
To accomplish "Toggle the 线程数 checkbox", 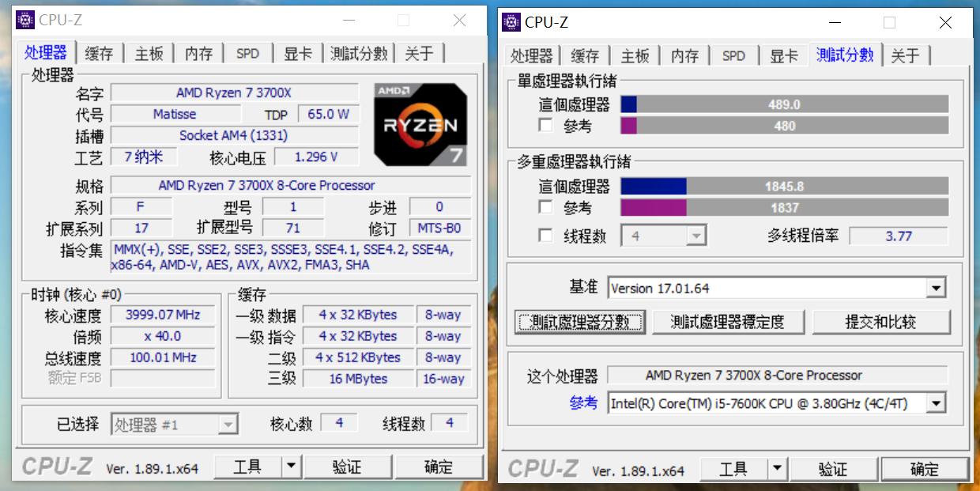I will click(x=545, y=235).
